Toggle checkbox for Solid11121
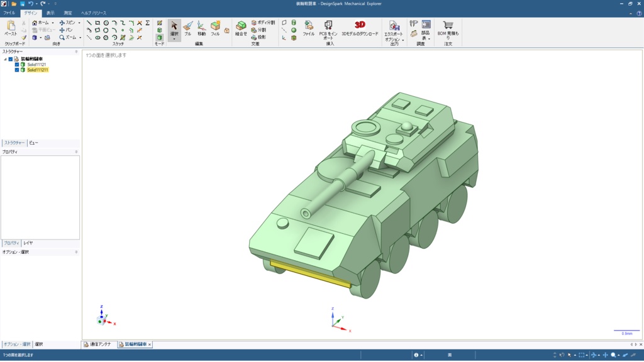The height and width of the screenshot is (362, 644). click(x=17, y=65)
